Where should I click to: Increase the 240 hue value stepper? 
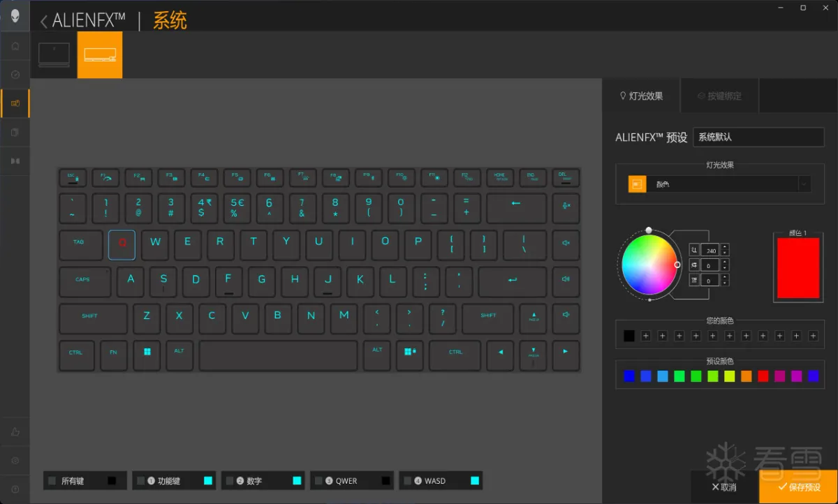pos(726,246)
